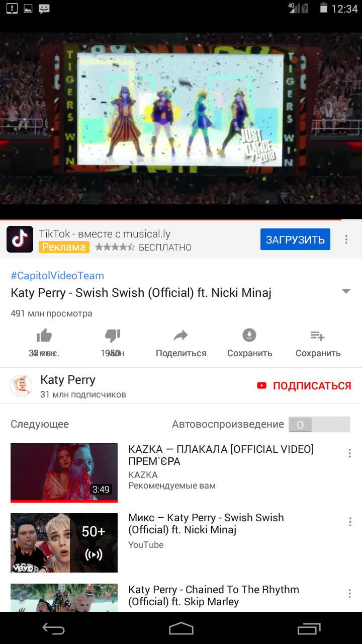362x644 pixels.
Task: Toggle the Автовоспроизведение autoplay switch
Action: click(x=319, y=425)
